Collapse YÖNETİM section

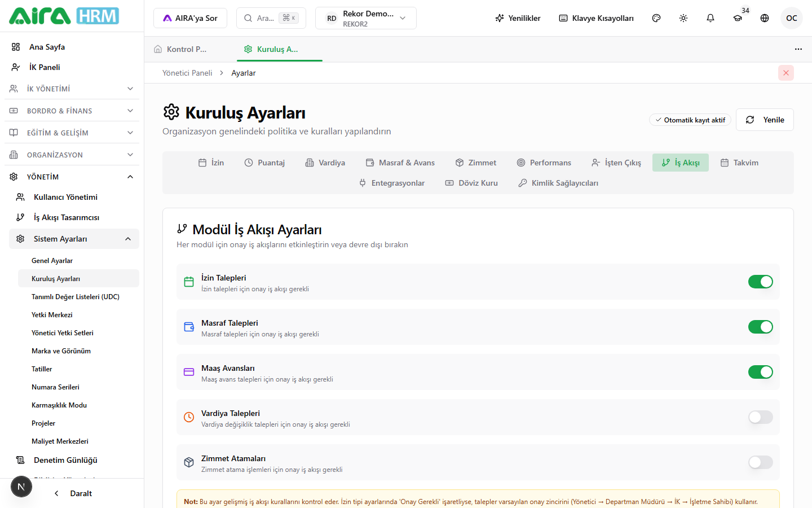click(72, 177)
